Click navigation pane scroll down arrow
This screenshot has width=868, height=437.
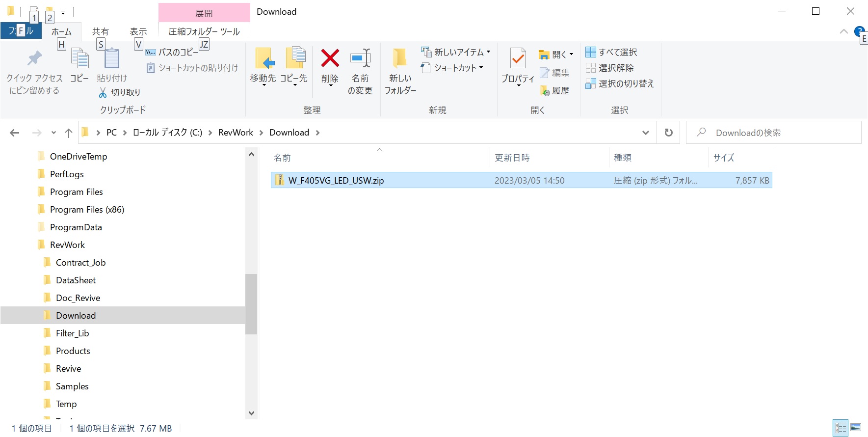251,413
